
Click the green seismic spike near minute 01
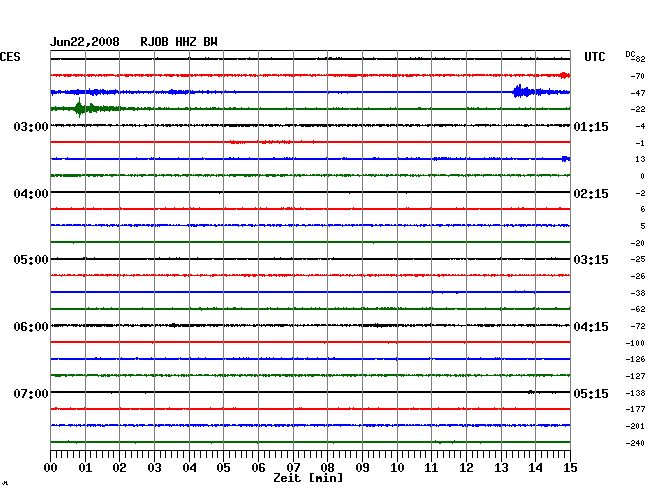coord(80,108)
